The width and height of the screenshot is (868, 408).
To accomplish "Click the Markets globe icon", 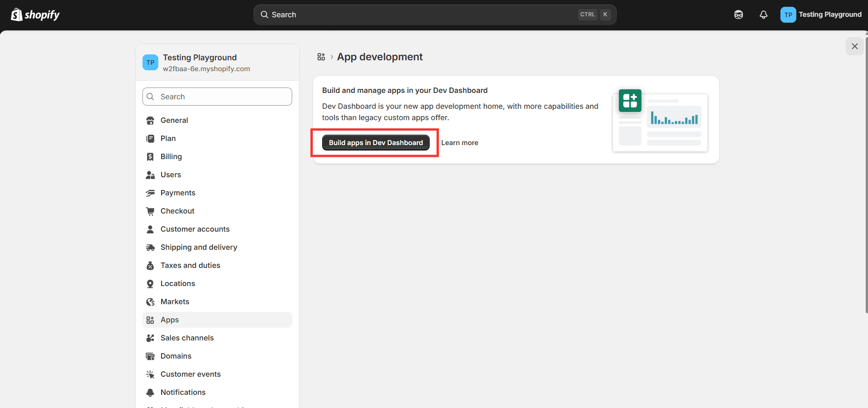I will coord(150,302).
